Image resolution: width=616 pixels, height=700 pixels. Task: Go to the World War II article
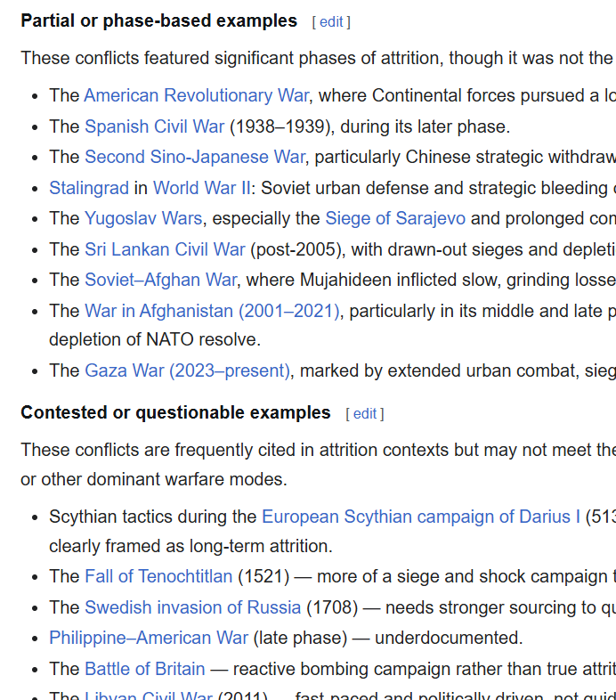pyautogui.click(x=202, y=188)
